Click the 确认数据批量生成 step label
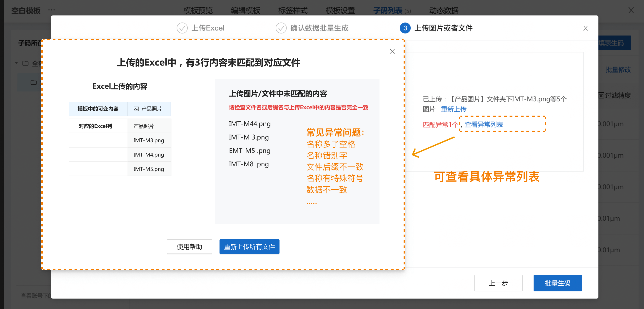 [x=319, y=28]
